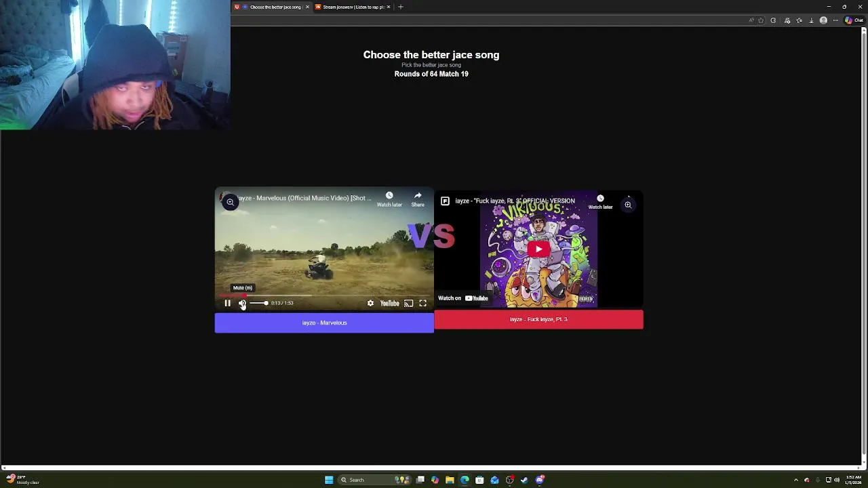Open Steam from taskbar
Viewport: 868px width, 488px height.
524,480
